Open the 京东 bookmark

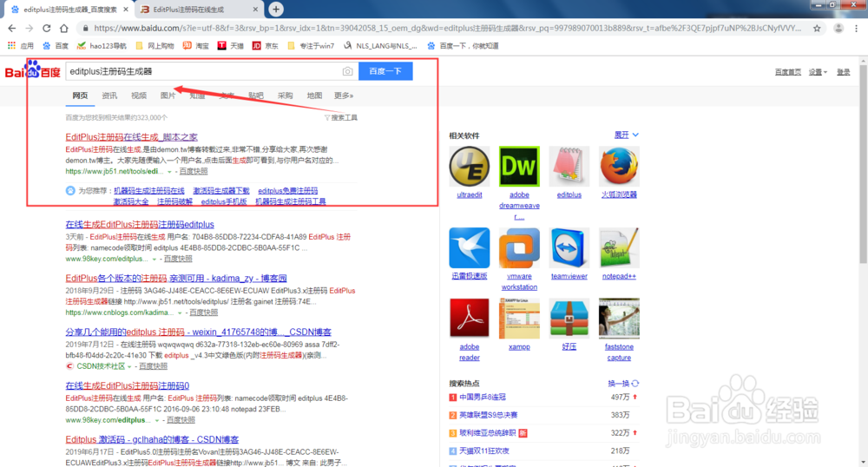(265, 46)
